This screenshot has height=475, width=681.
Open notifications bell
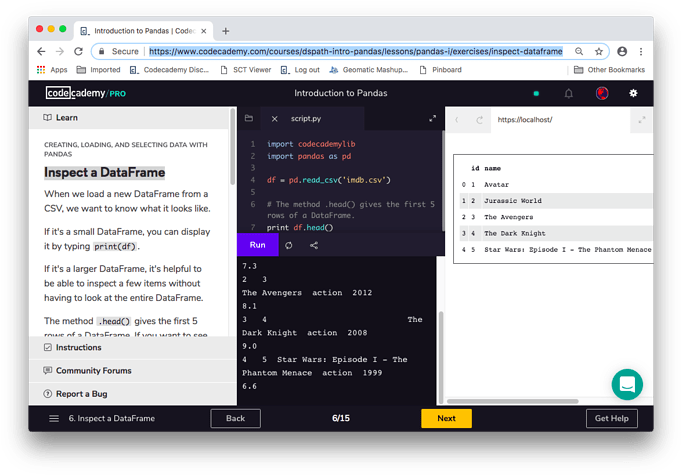tap(569, 93)
